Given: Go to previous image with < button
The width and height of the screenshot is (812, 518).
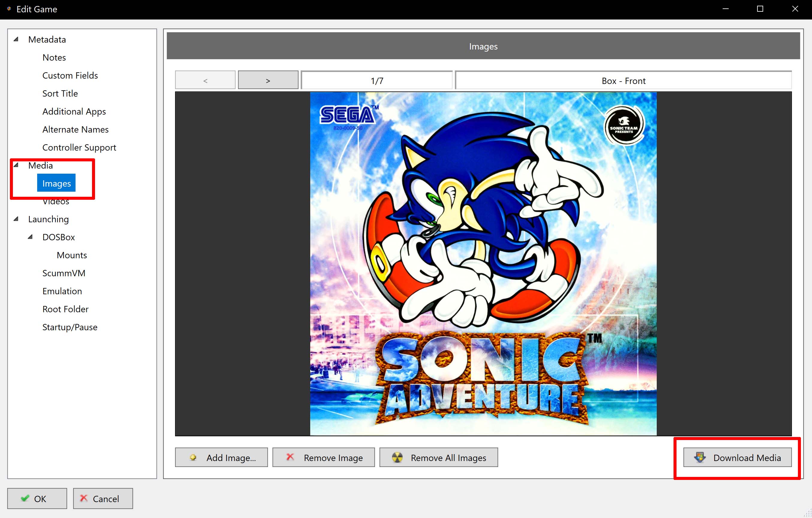Looking at the screenshot, I should coord(205,80).
